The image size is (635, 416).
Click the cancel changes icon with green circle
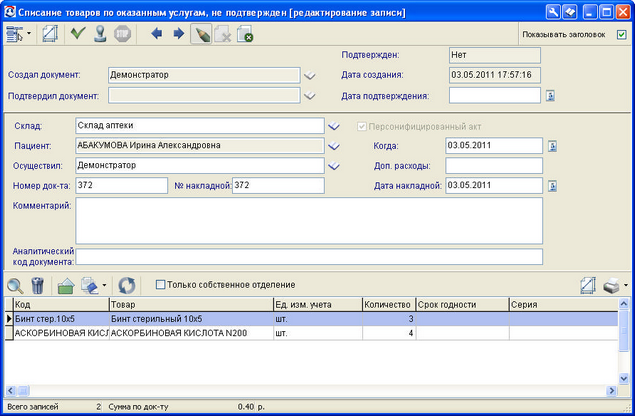coord(245,34)
